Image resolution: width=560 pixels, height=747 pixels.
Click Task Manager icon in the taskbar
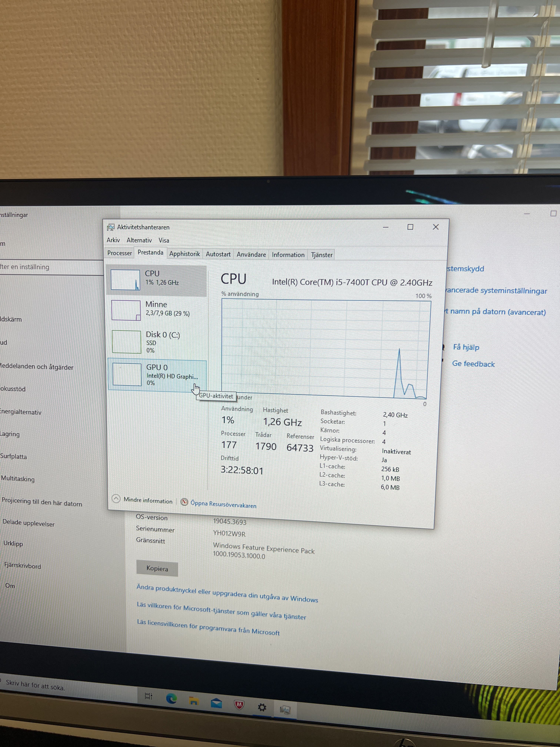(x=285, y=710)
